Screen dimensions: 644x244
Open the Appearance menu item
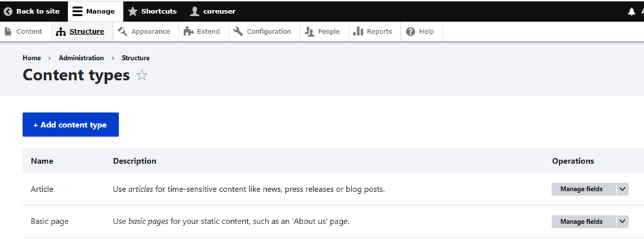[x=146, y=32]
